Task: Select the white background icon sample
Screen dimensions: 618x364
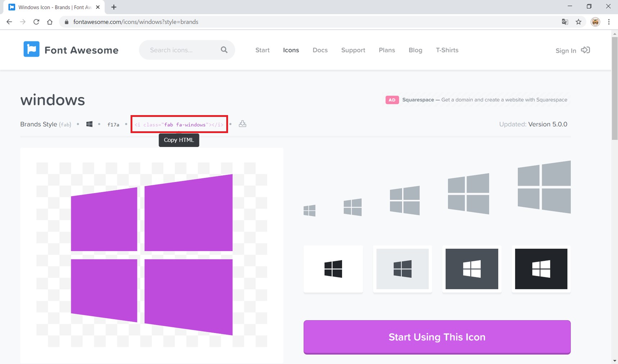Action: point(333,269)
